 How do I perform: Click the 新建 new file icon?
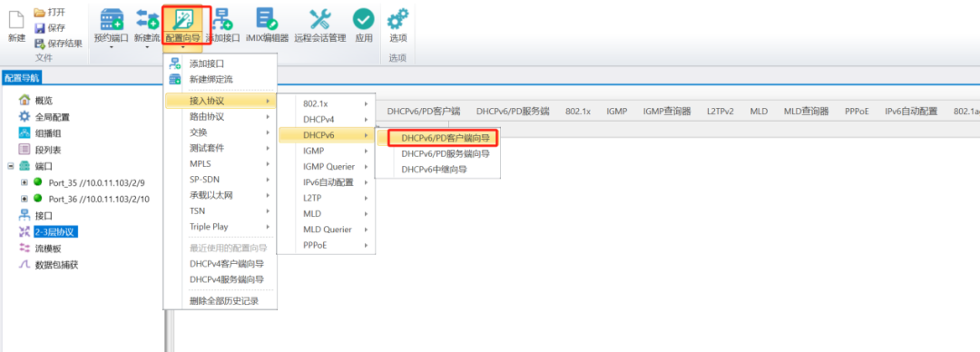tap(17, 20)
